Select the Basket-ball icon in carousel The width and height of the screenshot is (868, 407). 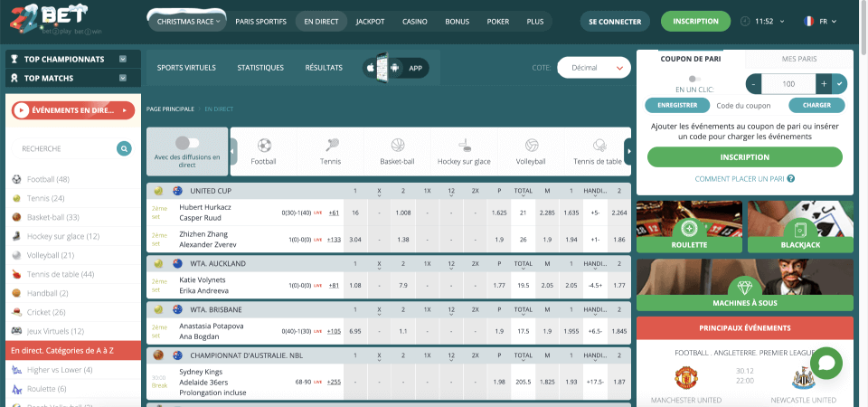[x=398, y=145]
